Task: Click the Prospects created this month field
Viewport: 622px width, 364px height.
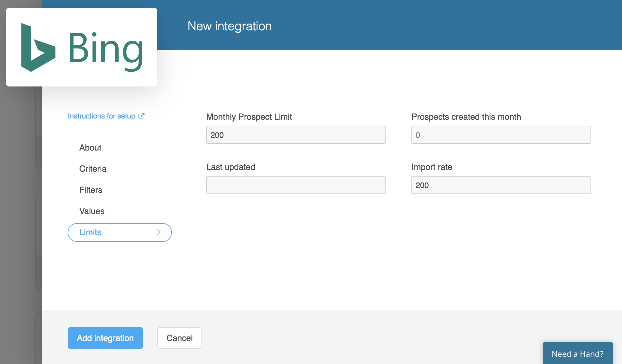Action: (501, 135)
